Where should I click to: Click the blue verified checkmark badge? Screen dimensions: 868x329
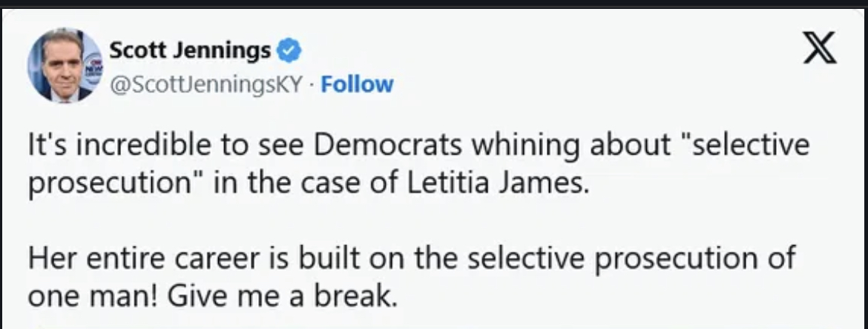288,51
